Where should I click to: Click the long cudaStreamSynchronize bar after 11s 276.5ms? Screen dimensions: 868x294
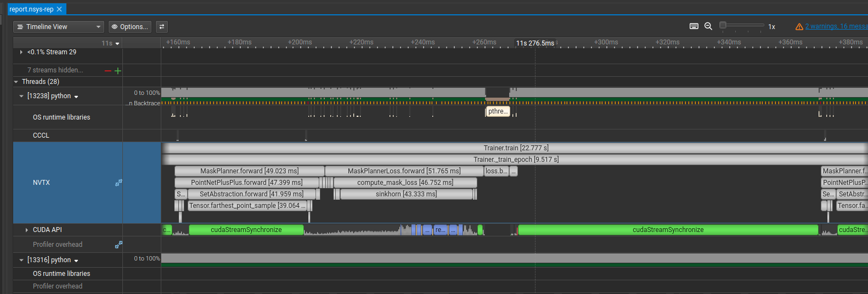click(x=668, y=230)
